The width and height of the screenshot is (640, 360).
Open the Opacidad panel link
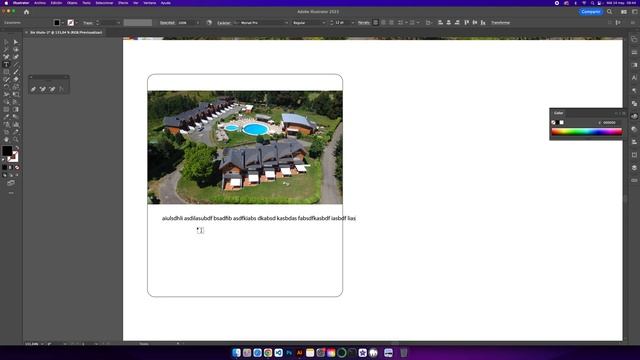click(167, 23)
